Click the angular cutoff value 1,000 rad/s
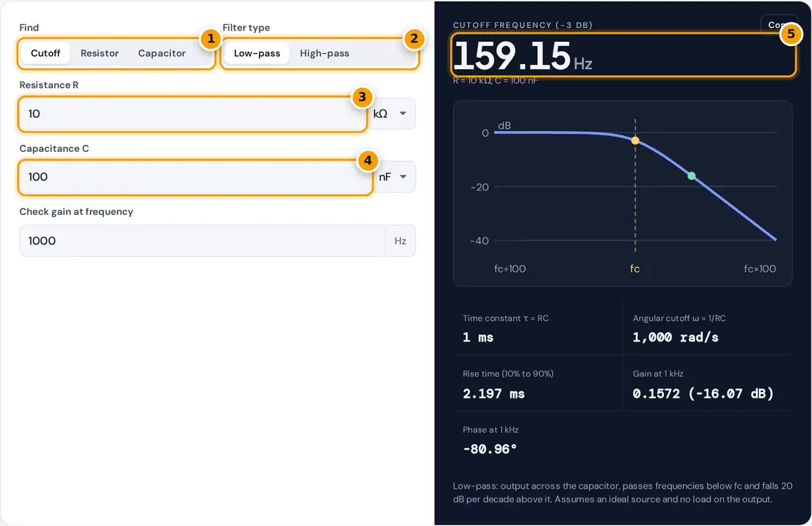812x526 pixels. click(675, 337)
